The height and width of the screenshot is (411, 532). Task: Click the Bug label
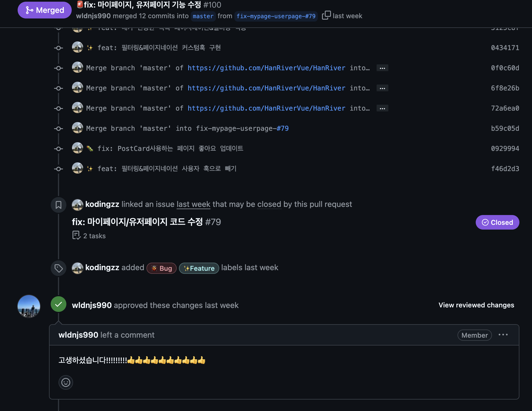click(162, 268)
